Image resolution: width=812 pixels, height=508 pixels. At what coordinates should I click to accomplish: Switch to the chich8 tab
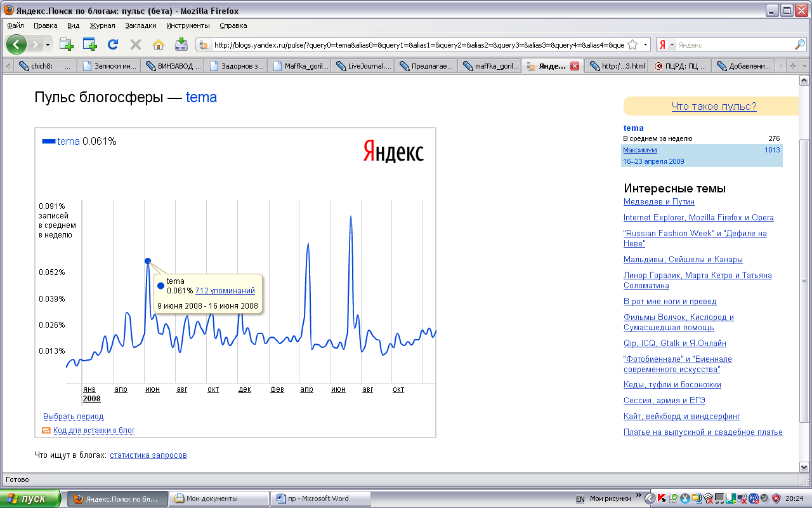(44, 65)
